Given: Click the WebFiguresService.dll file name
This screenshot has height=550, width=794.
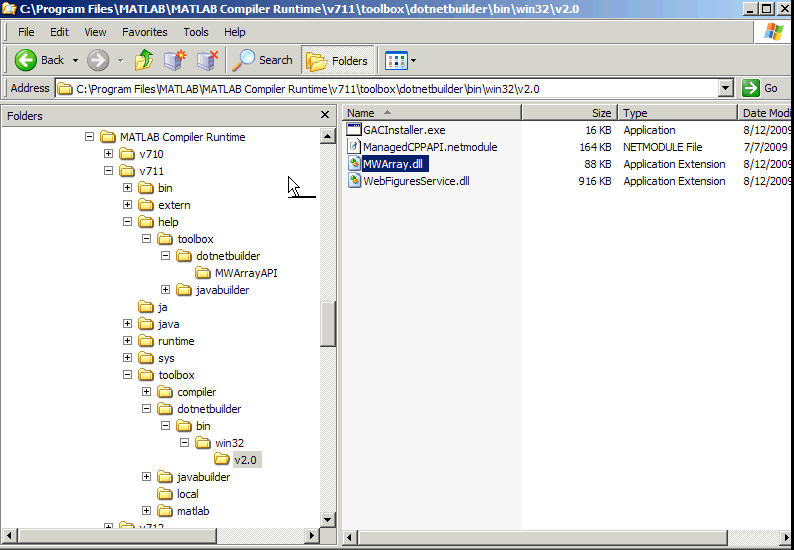Looking at the screenshot, I should point(416,181).
